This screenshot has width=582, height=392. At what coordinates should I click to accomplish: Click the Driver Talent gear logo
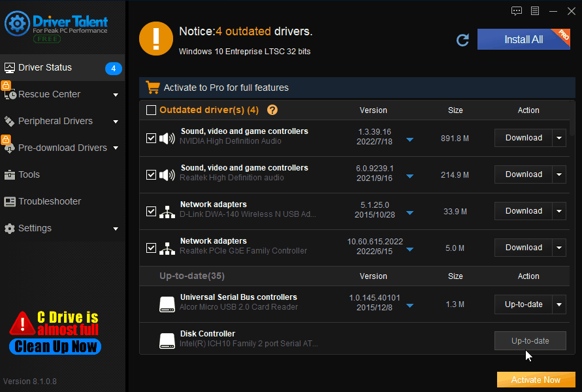[17, 24]
